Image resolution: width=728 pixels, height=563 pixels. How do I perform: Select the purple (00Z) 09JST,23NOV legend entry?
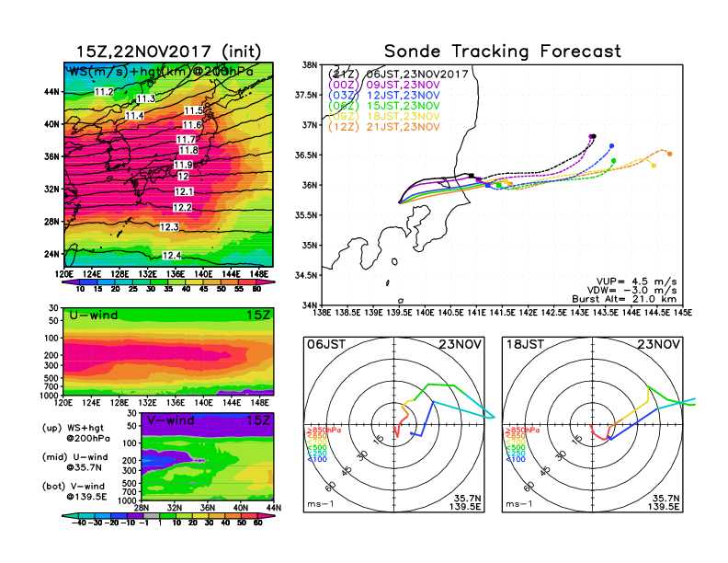click(384, 85)
